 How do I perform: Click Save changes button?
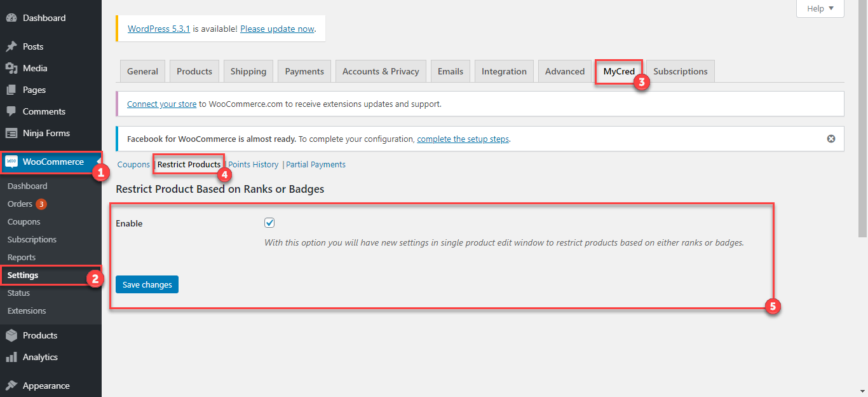(x=147, y=284)
